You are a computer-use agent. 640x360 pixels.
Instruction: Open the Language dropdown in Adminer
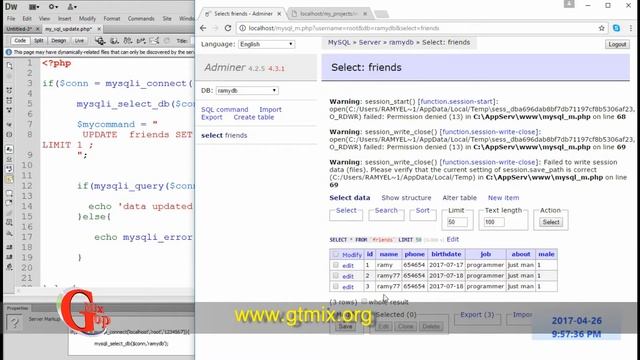pos(266,44)
